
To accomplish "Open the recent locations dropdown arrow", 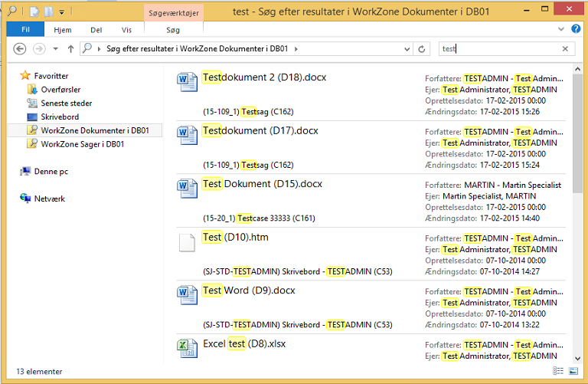I will pos(55,49).
